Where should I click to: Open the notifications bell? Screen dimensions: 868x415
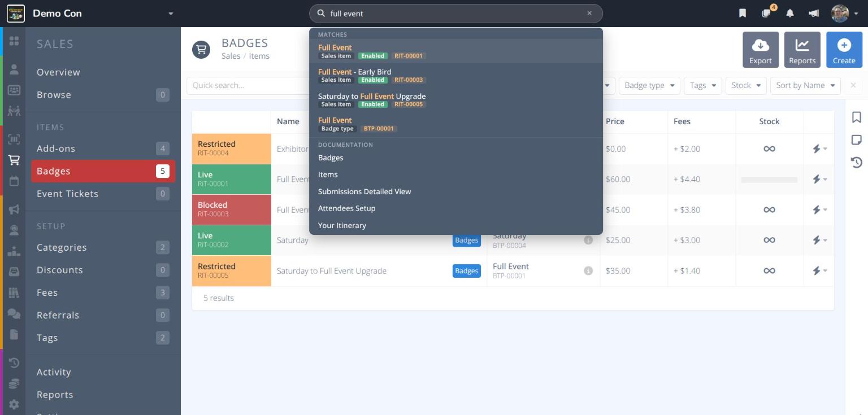[x=790, y=13]
